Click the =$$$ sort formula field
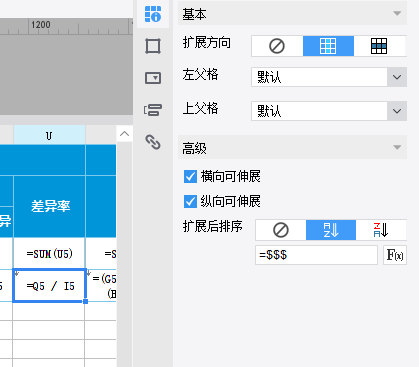Viewport: 419px width, 367px height. [x=316, y=255]
